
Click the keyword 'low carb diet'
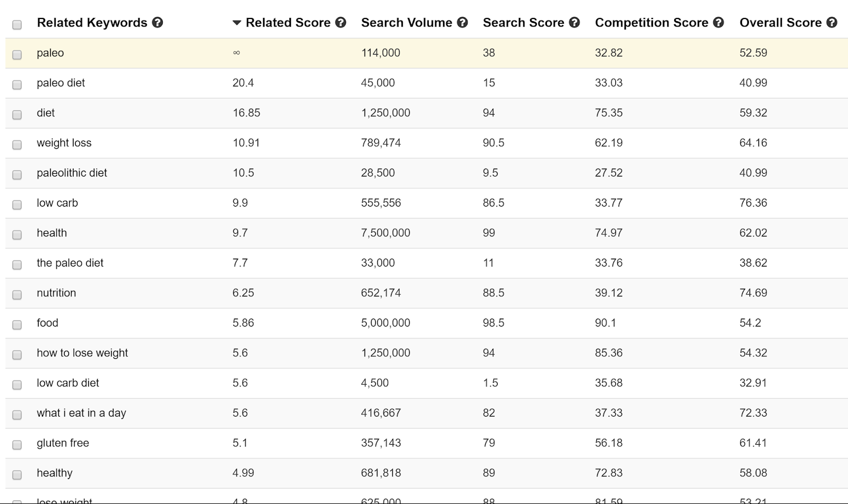pyautogui.click(x=68, y=383)
